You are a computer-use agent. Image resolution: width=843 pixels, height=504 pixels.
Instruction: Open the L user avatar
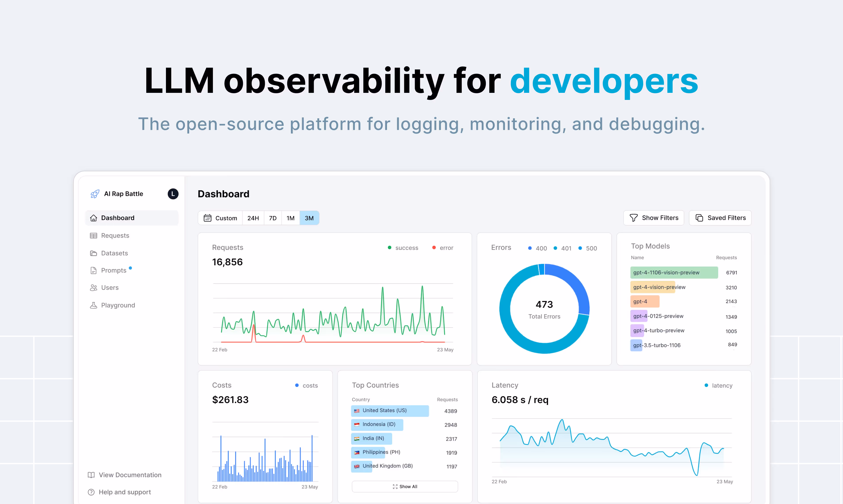click(x=173, y=194)
